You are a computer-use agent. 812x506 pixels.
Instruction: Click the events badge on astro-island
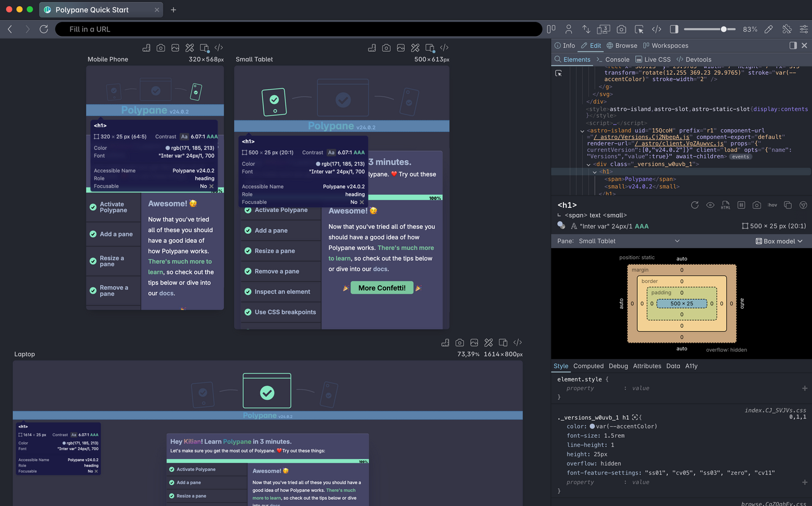click(740, 157)
